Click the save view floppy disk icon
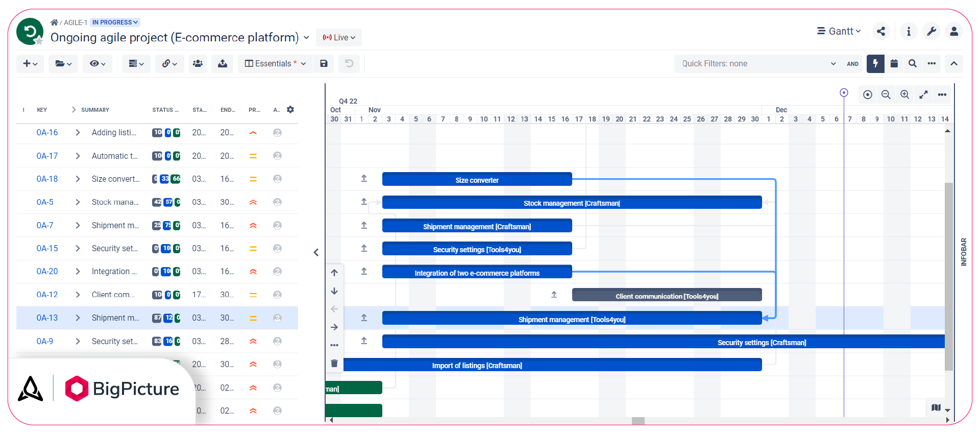The width and height of the screenshot is (980, 434). [324, 64]
